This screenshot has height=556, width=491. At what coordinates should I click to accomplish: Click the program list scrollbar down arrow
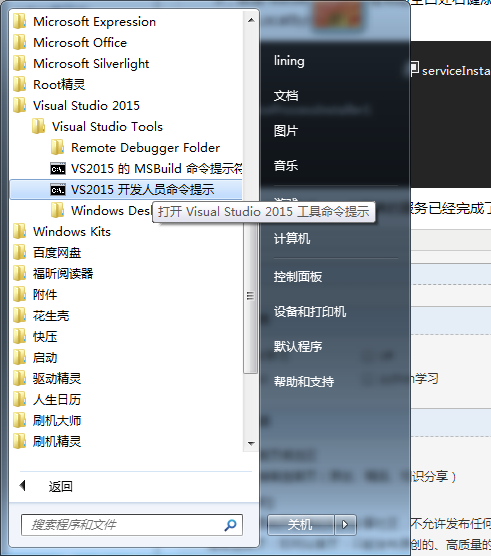click(x=251, y=443)
